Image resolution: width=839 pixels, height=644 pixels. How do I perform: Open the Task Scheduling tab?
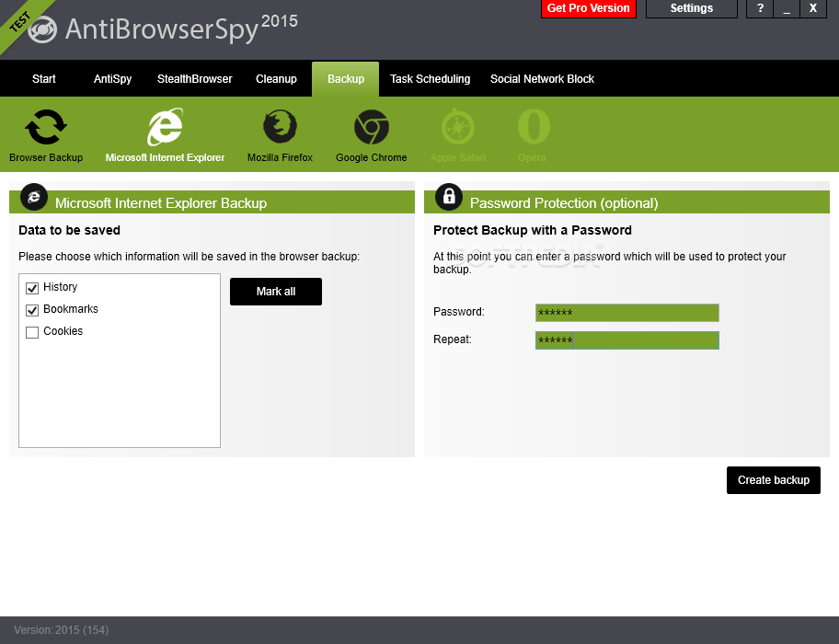tap(431, 79)
